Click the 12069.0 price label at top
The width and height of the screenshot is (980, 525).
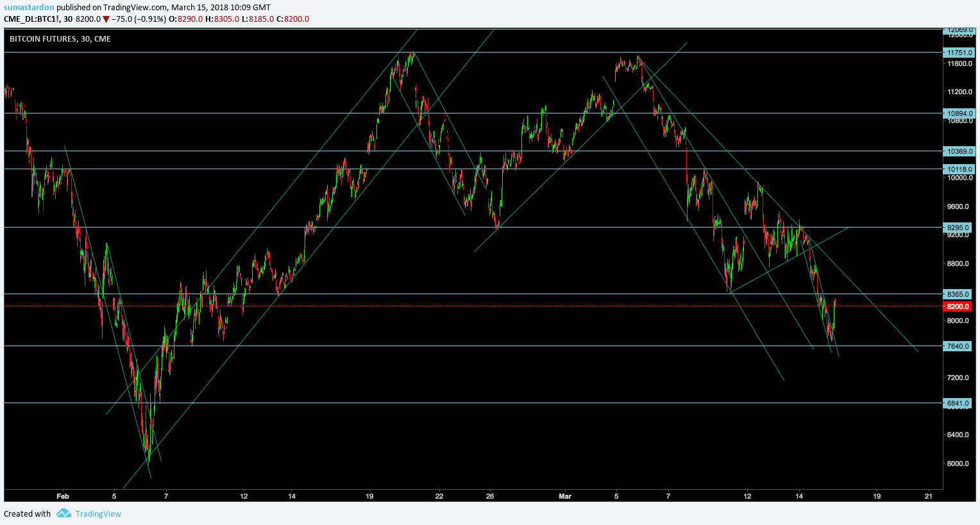tap(959, 30)
